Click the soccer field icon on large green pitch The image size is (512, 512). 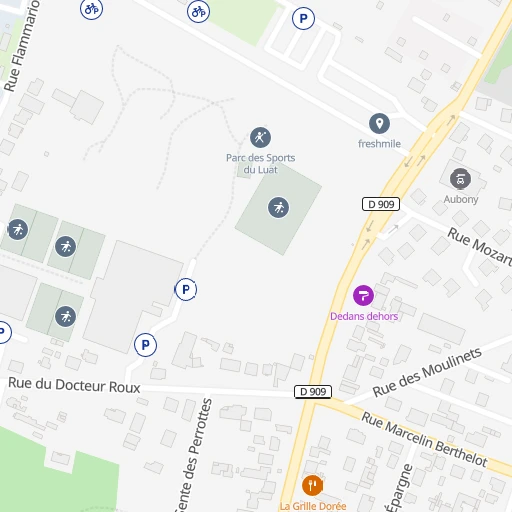(x=278, y=207)
